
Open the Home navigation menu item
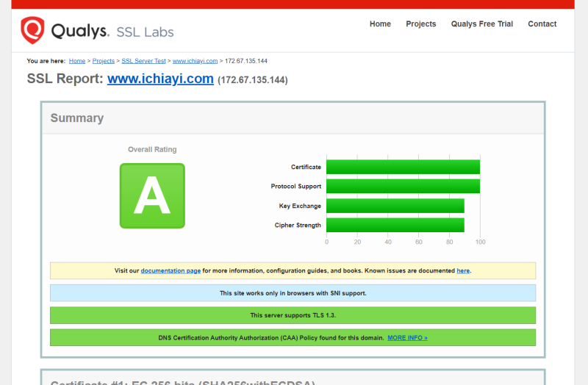point(380,24)
